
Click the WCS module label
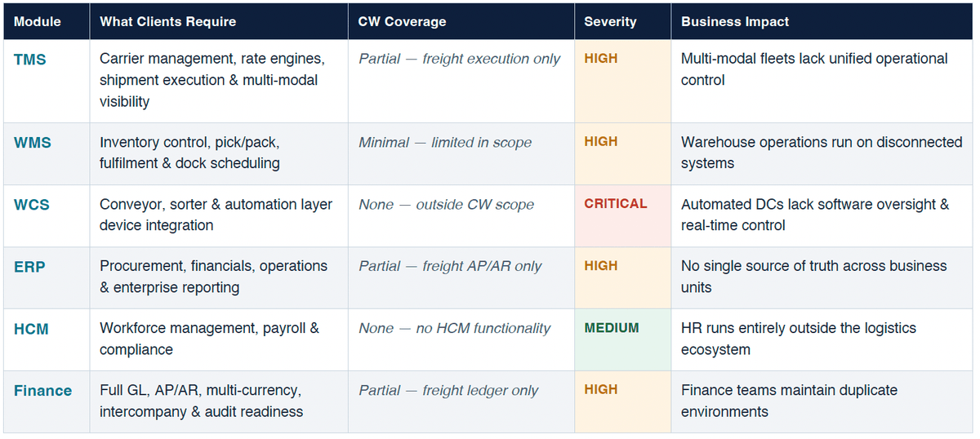click(x=32, y=205)
